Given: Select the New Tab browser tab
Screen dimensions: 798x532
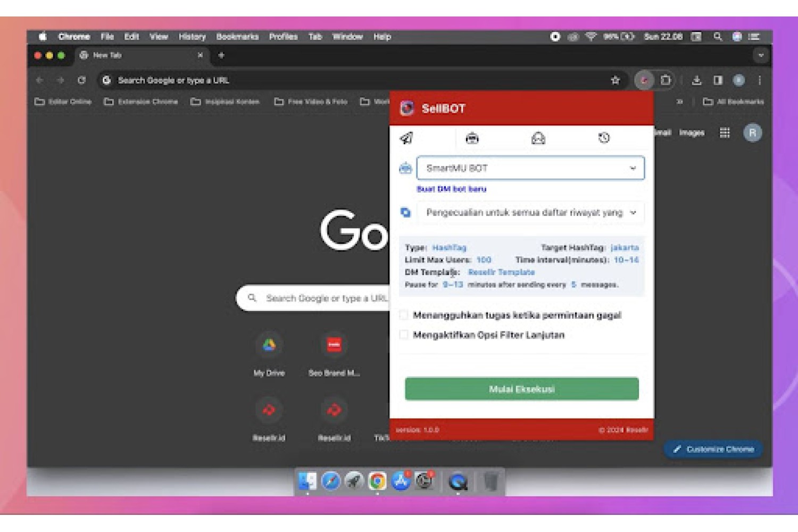Looking at the screenshot, I should click(141, 55).
